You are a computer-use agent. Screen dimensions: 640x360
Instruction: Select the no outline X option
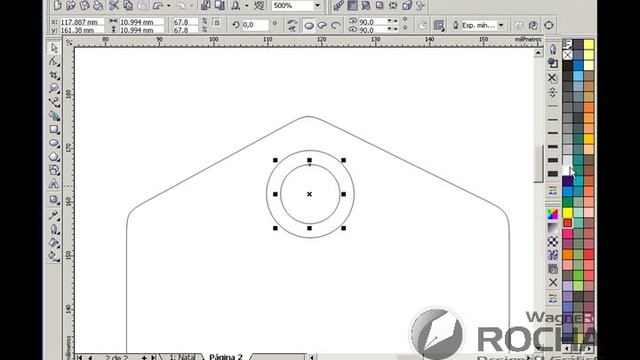point(552,77)
